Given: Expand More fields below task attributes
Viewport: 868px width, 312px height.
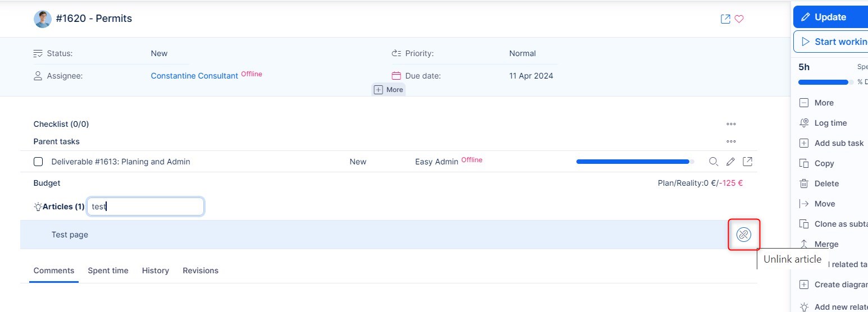Looking at the screenshot, I should click(x=388, y=90).
